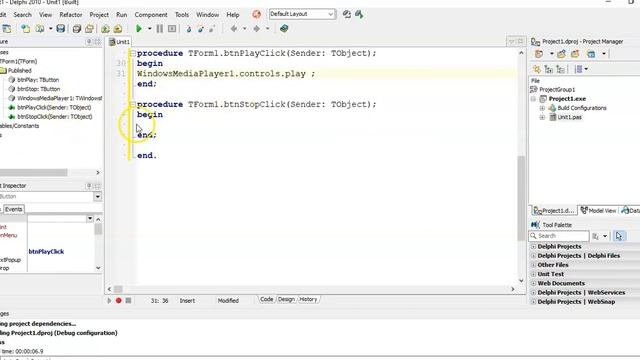This screenshot has width=640, height=360.
Task: Select btnStopClick(Sender: TObject) in Structure
Action: 55,117
